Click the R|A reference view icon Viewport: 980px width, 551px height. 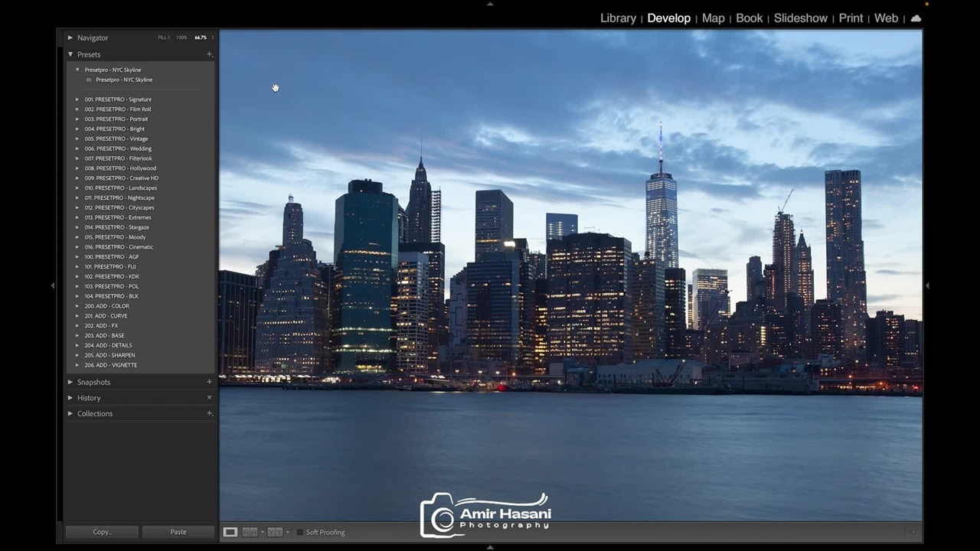point(250,532)
